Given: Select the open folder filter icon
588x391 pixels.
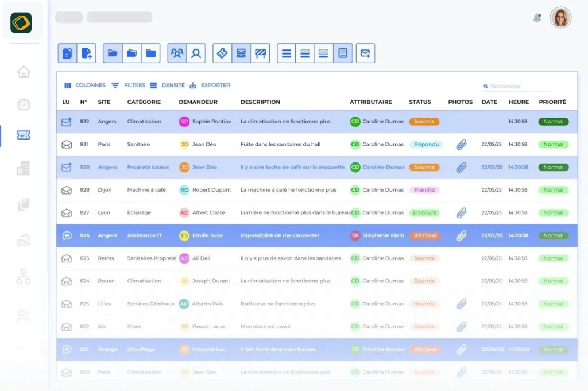Looking at the screenshot, I should (113, 53).
